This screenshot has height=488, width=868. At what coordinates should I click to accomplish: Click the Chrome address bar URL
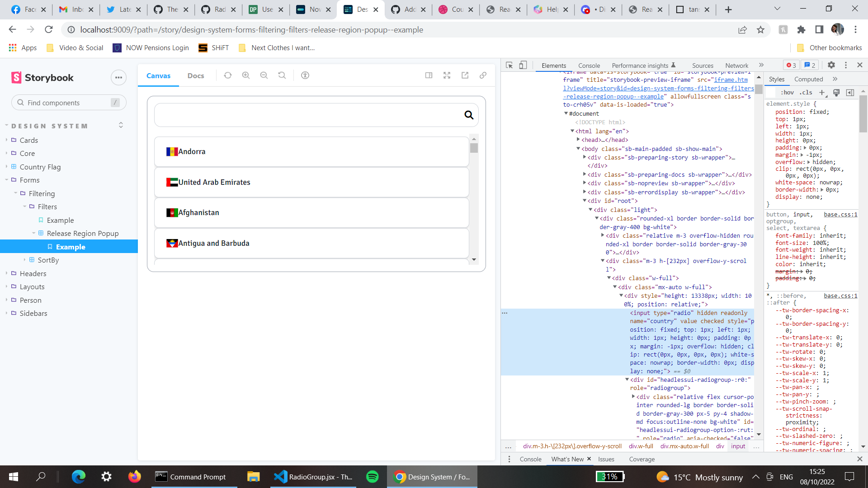[252, 30]
